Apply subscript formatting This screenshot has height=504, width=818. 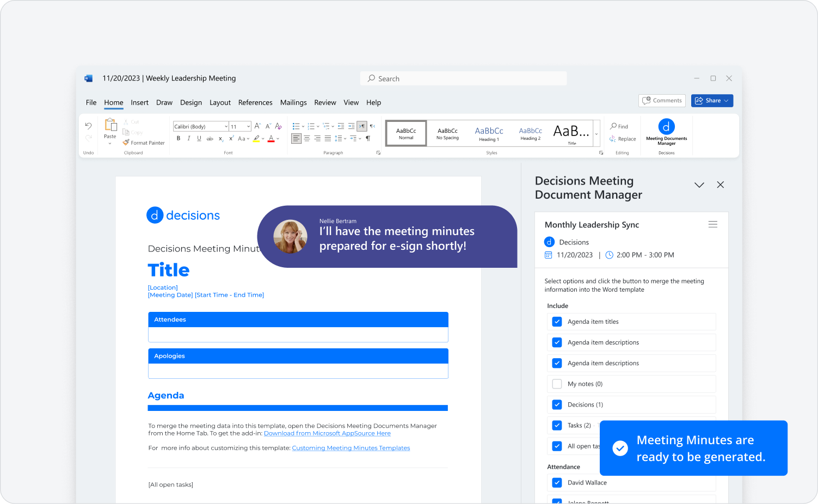coord(221,139)
